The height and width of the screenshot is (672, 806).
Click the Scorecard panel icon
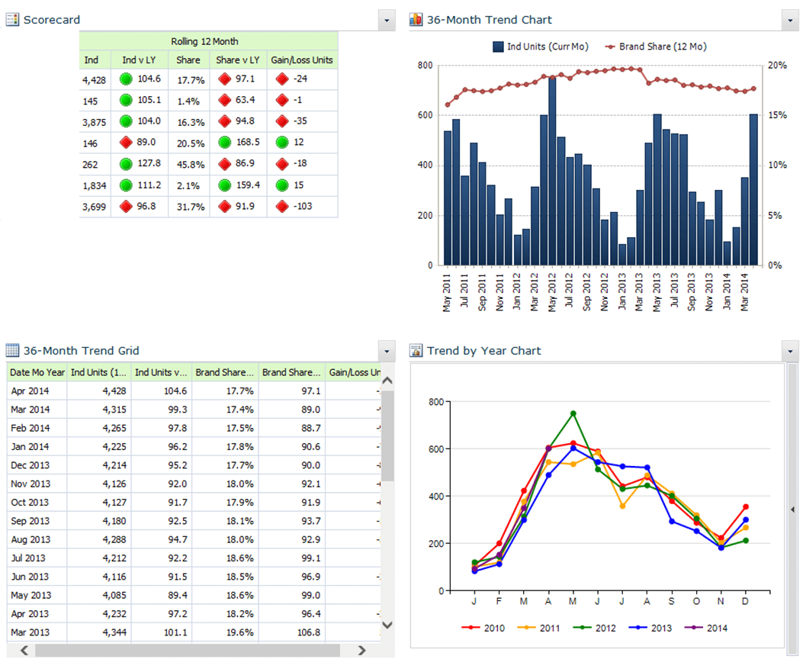tap(13, 19)
